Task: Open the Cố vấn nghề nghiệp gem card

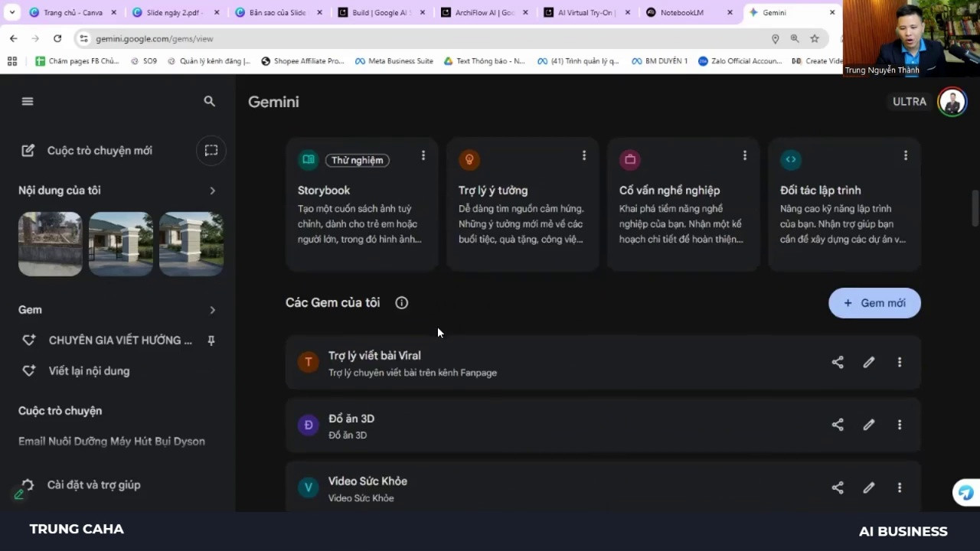Action: point(683,204)
